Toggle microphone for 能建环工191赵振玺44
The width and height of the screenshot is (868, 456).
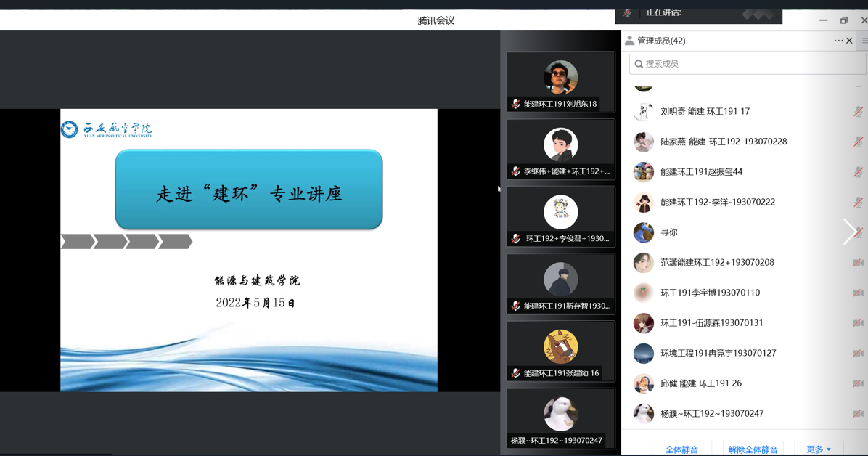point(858,172)
